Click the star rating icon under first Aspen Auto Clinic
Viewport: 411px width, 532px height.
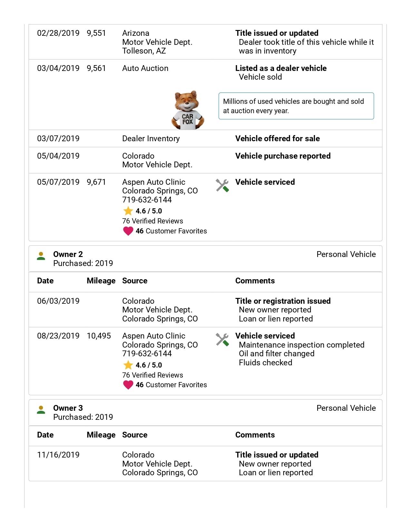(x=128, y=211)
